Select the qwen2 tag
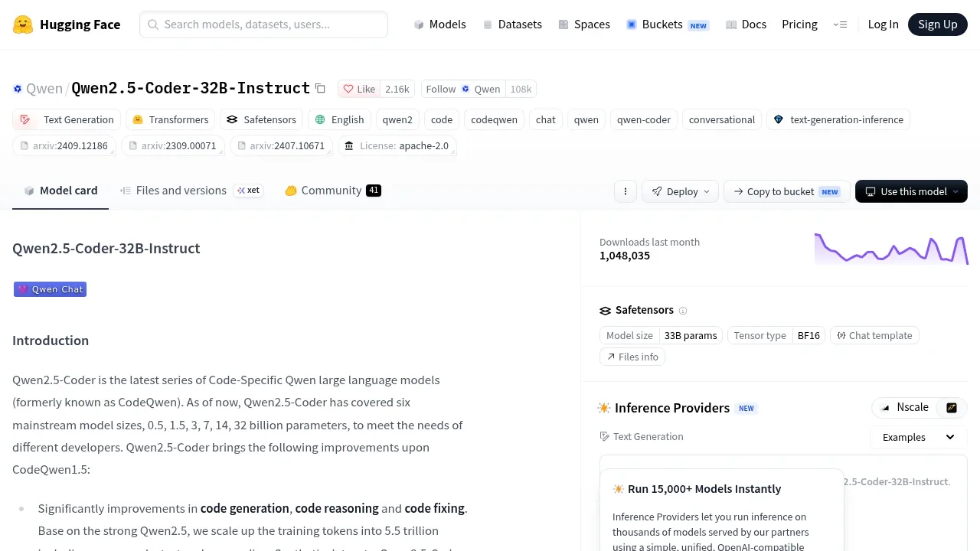 [397, 119]
